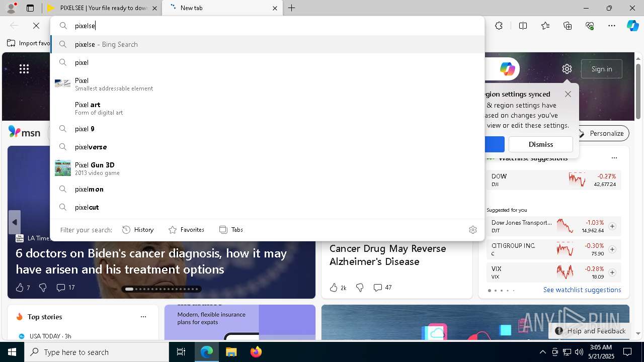Go to previous news slide arrow

(15, 222)
